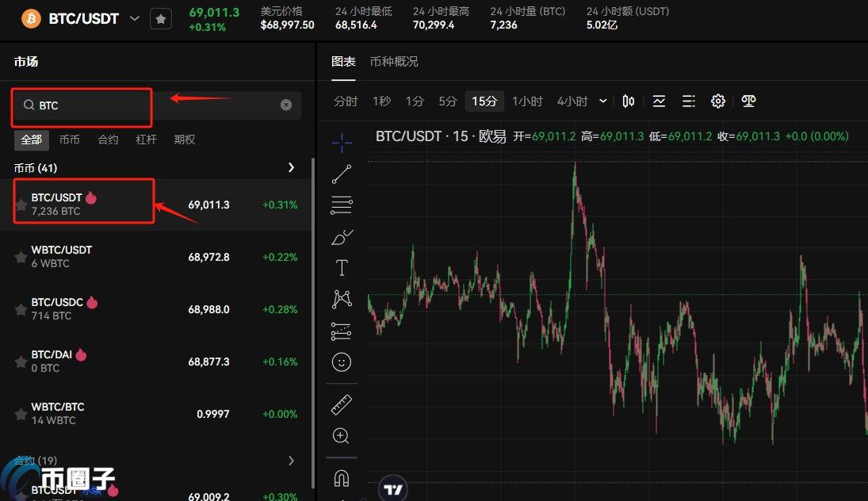Open the forecast and measurement tool
Viewport: 868px width, 501px height.
point(342,331)
